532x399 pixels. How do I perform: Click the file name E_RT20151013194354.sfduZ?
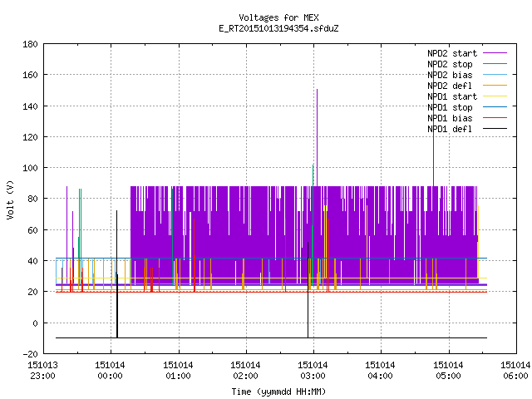278,28
